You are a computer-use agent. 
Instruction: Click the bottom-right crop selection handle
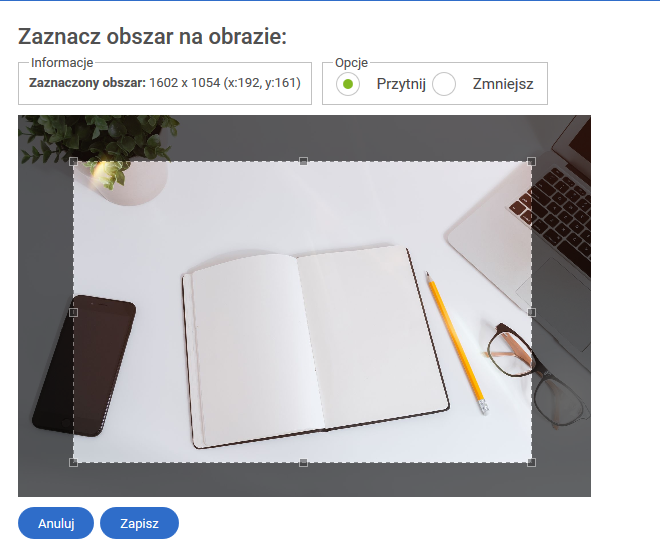(532, 463)
